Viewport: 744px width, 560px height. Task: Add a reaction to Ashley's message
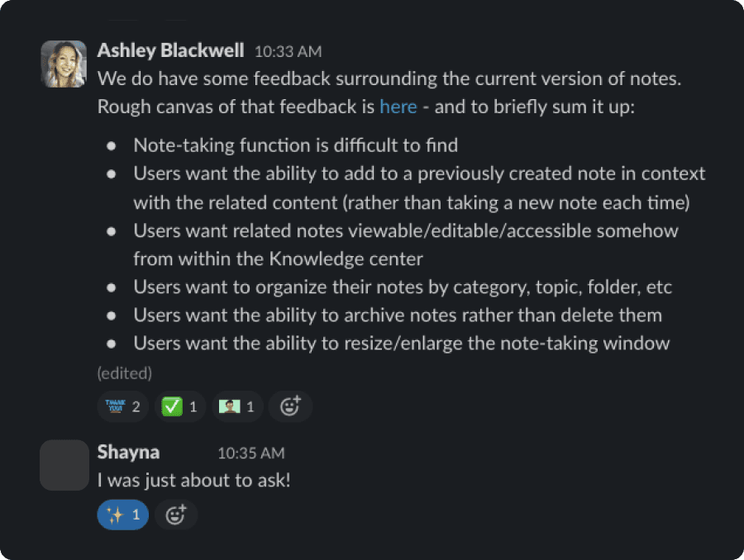click(x=290, y=406)
